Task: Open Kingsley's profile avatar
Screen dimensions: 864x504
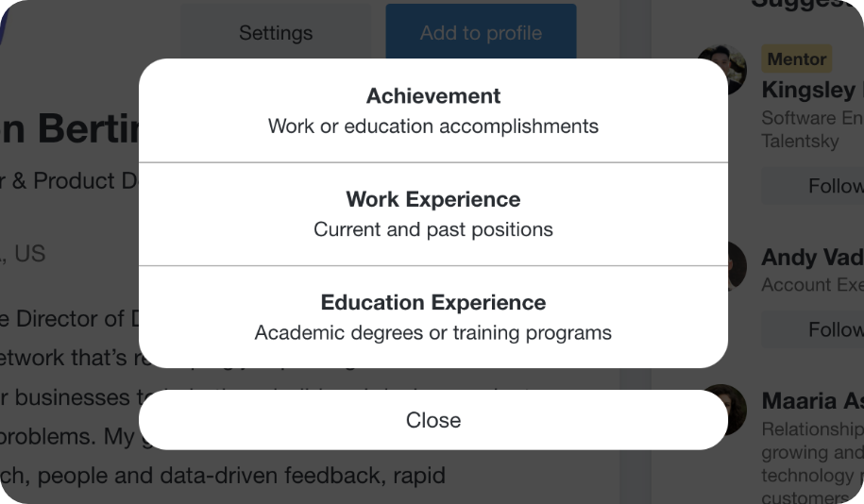Action: pyautogui.click(x=721, y=70)
